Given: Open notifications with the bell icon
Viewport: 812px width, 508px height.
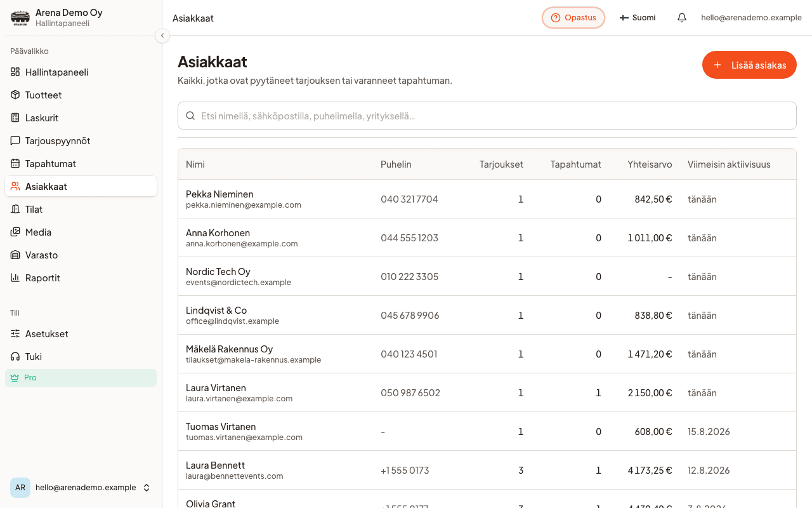Looking at the screenshot, I should click(682, 18).
